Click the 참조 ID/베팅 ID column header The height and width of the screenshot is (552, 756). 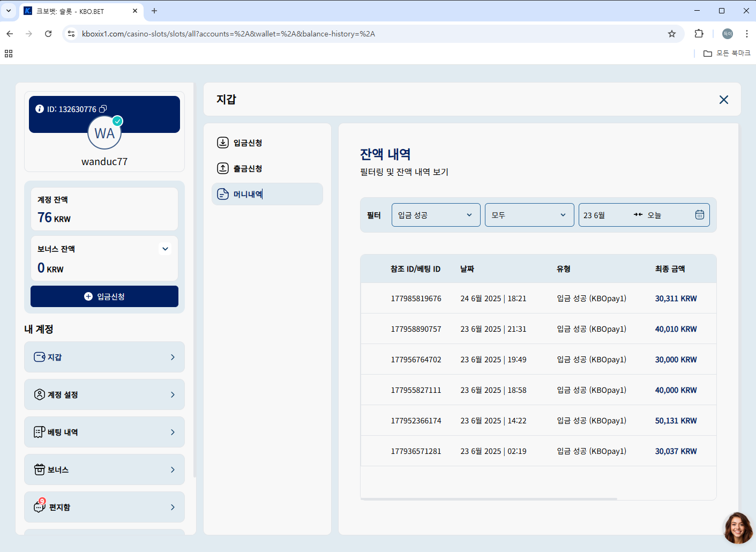(x=415, y=269)
